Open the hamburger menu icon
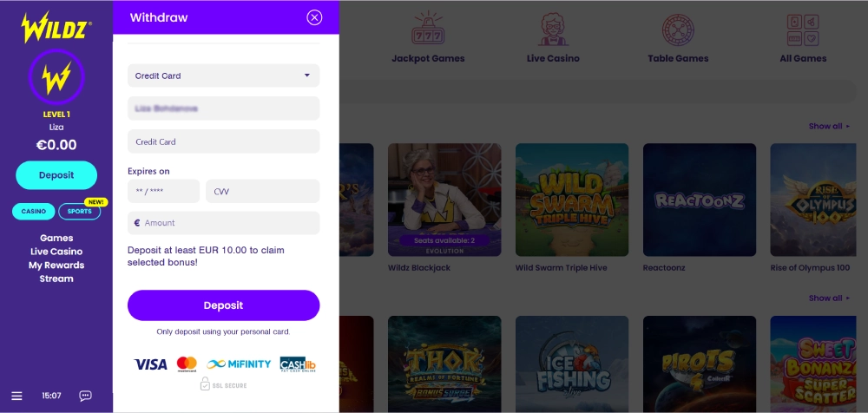 coord(16,396)
